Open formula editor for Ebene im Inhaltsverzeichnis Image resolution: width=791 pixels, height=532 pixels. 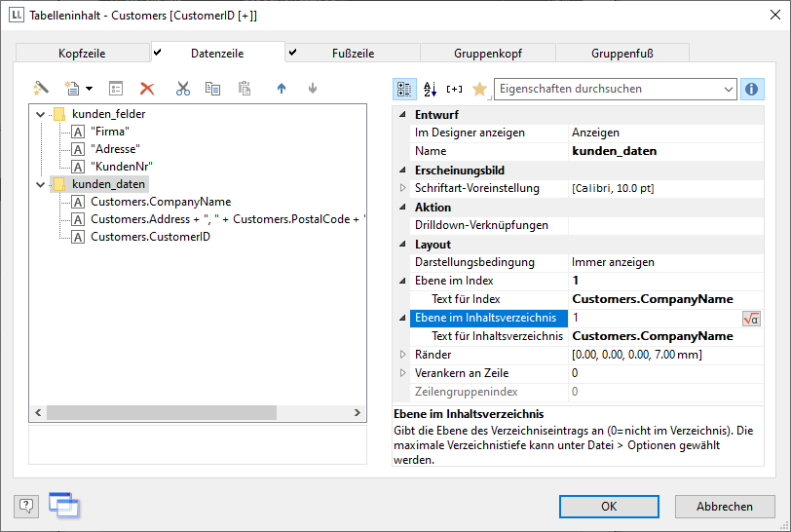pos(751,319)
